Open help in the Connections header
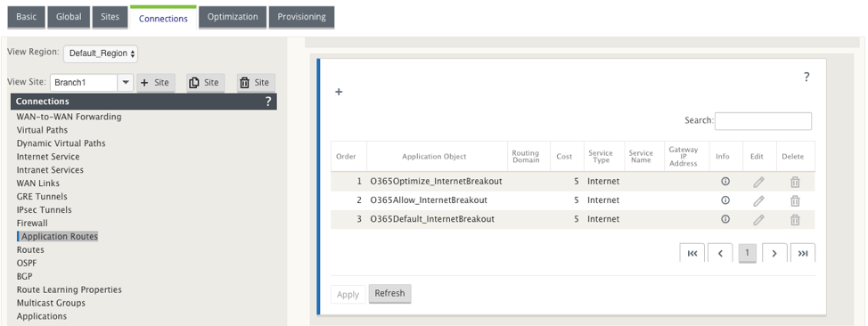The height and width of the screenshot is (326, 868). point(268,102)
